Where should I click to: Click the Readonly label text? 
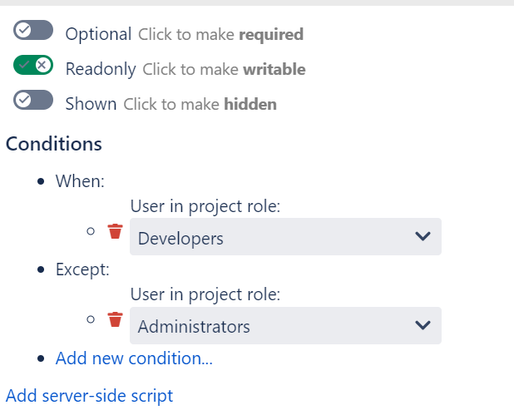pyautogui.click(x=101, y=69)
